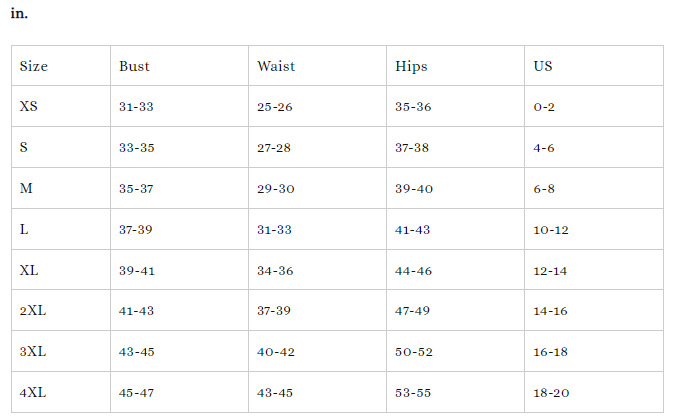Image resolution: width=675 pixels, height=420 pixels.
Task: Click the XS waist value 25-26
Action: point(274,106)
